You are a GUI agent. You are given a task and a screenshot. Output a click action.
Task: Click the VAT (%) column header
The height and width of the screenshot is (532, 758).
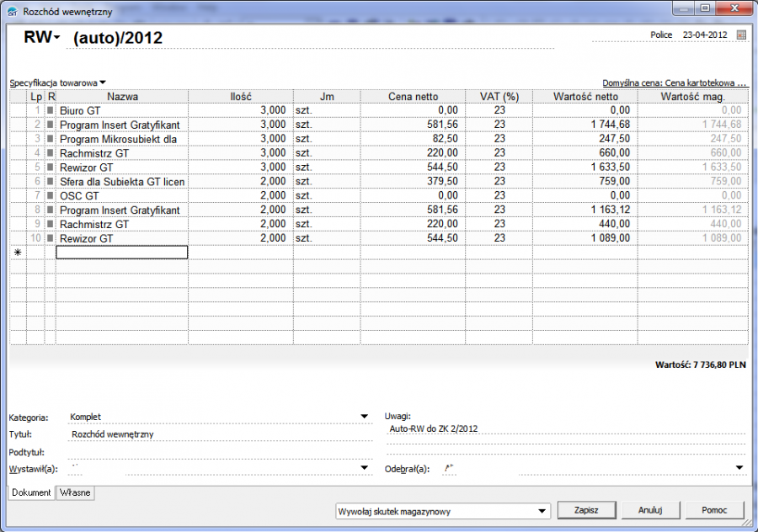[499, 96]
